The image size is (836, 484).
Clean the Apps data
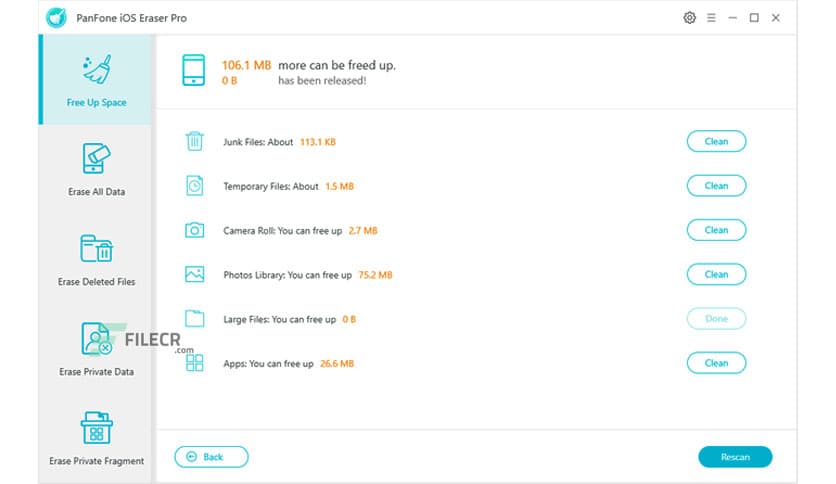pyautogui.click(x=716, y=363)
